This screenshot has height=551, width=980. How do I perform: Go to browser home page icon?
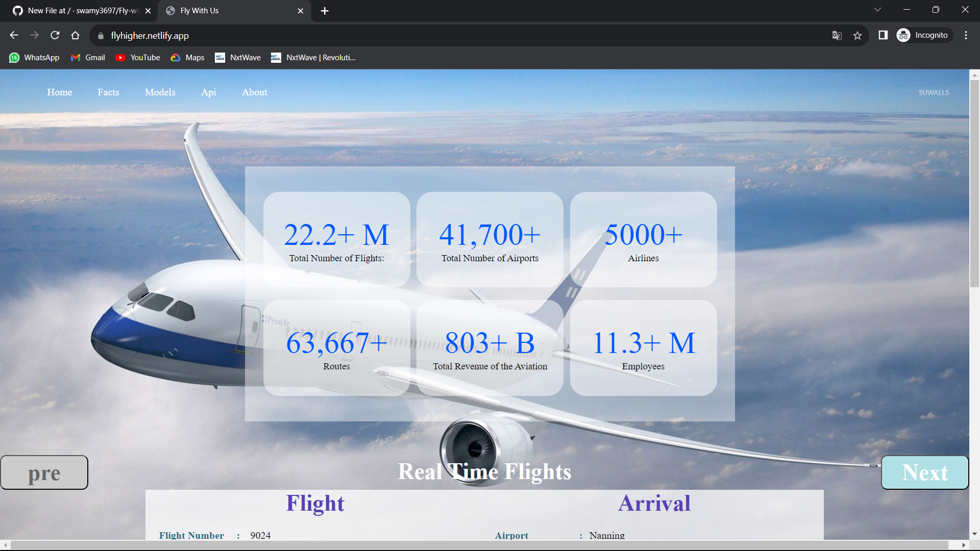pyautogui.click(x=75, y=35)
